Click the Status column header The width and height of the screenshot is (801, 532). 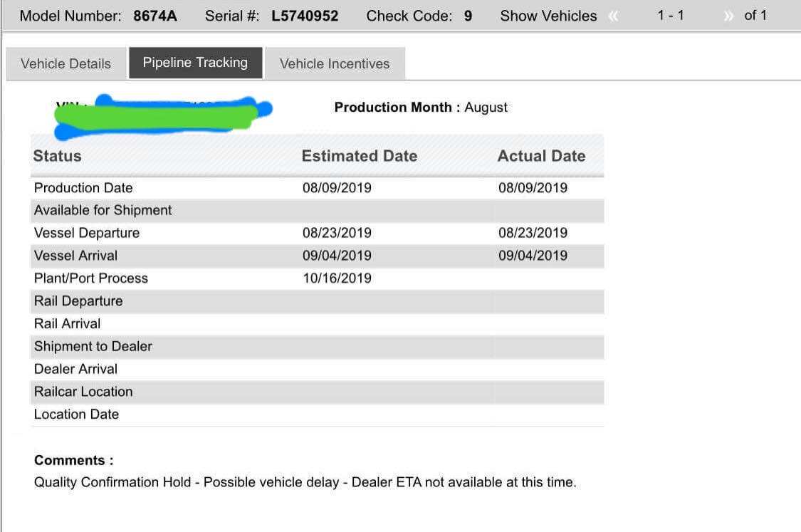point(57,156)
